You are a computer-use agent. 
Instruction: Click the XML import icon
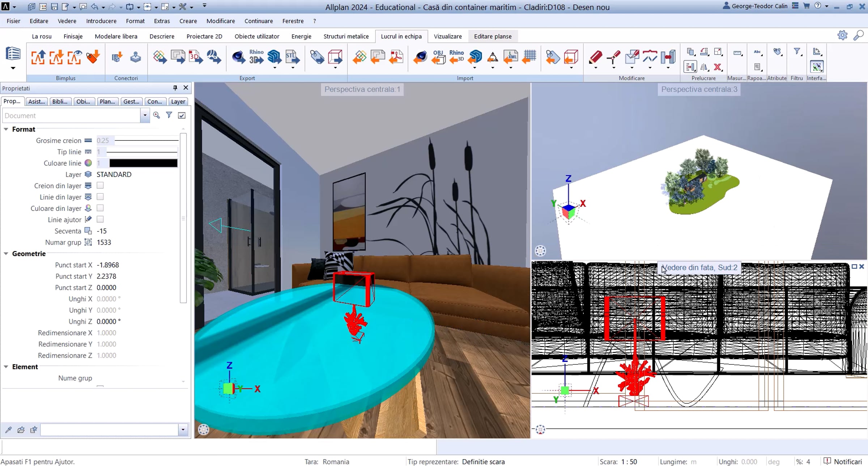tap(511, 57)
